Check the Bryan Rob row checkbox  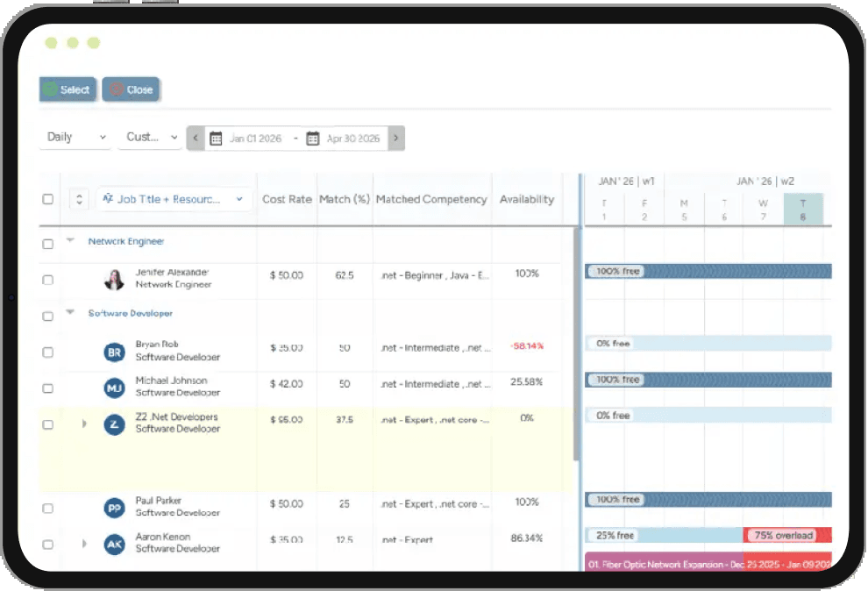tap(48, 352)
